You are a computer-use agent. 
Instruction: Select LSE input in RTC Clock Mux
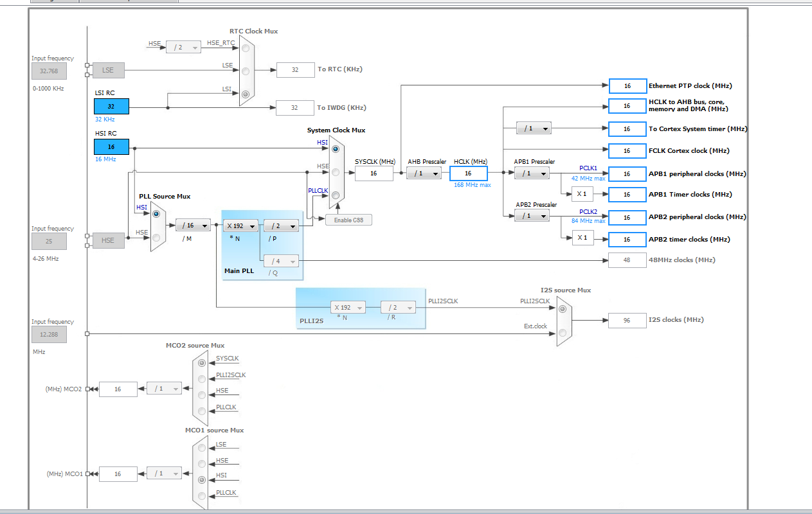(x=246, y=71)
